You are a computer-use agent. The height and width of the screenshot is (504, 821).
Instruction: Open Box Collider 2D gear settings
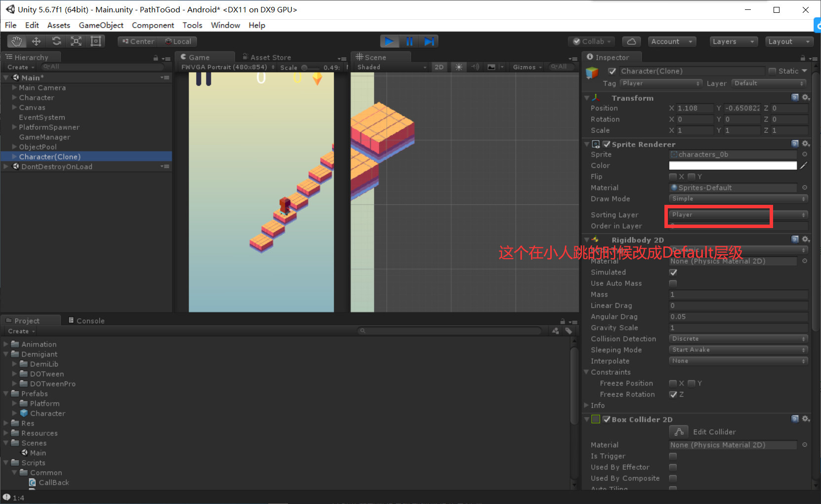click(x=806, y=419)
